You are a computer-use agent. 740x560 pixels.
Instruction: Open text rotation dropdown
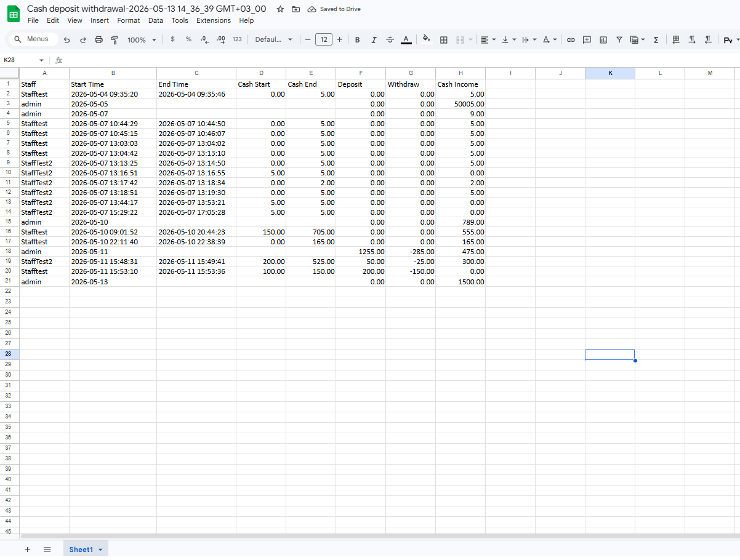tap(550, 39)
